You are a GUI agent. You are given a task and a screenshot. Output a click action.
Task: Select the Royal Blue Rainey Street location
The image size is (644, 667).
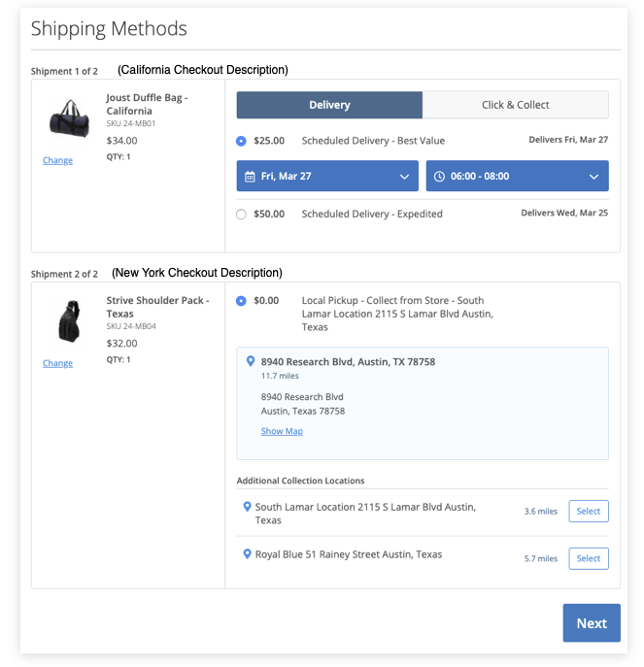(588, 558)
